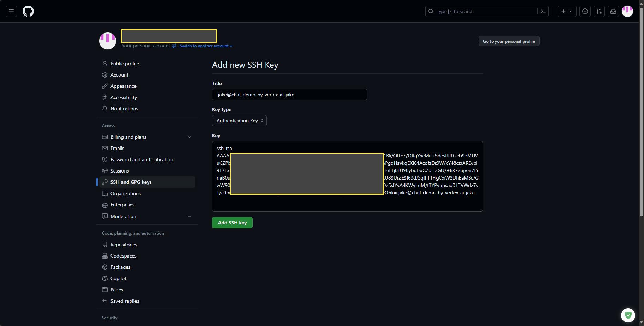Expand the Billing and plans section

point(189,137)
